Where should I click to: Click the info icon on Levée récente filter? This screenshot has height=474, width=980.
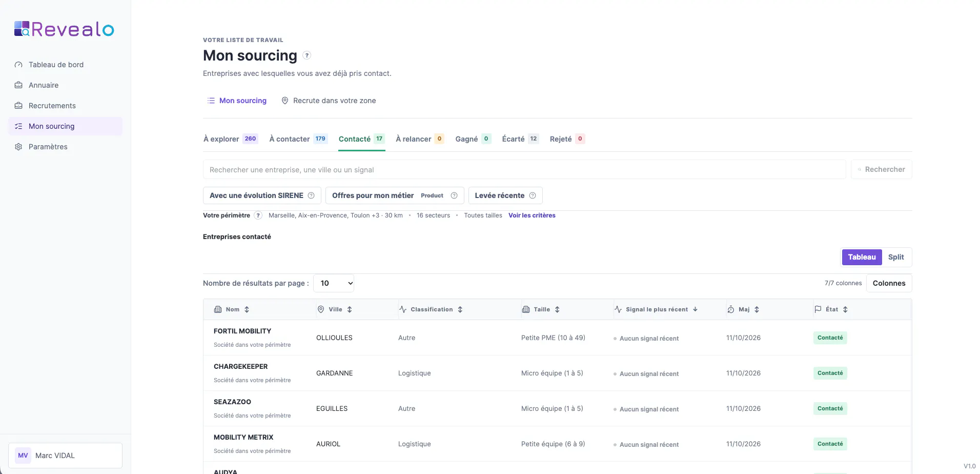(533, 195)
